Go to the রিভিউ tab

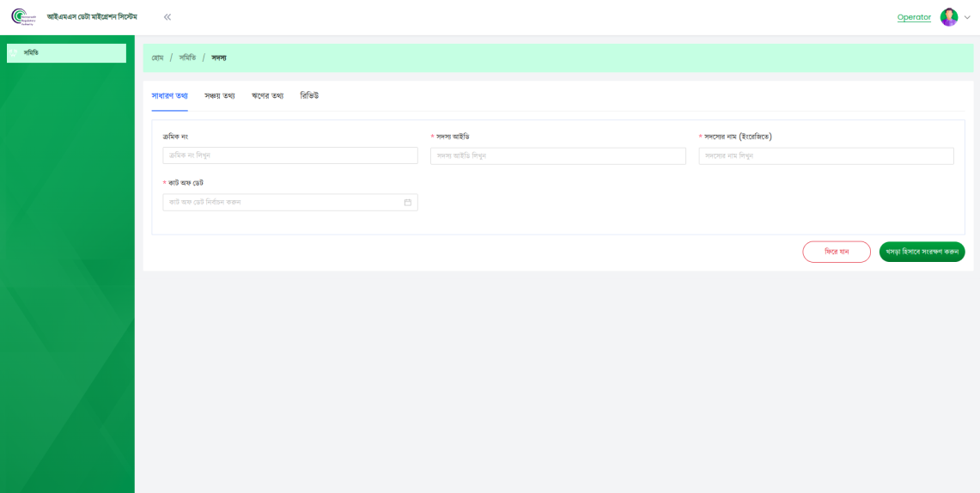click(309, 95)
